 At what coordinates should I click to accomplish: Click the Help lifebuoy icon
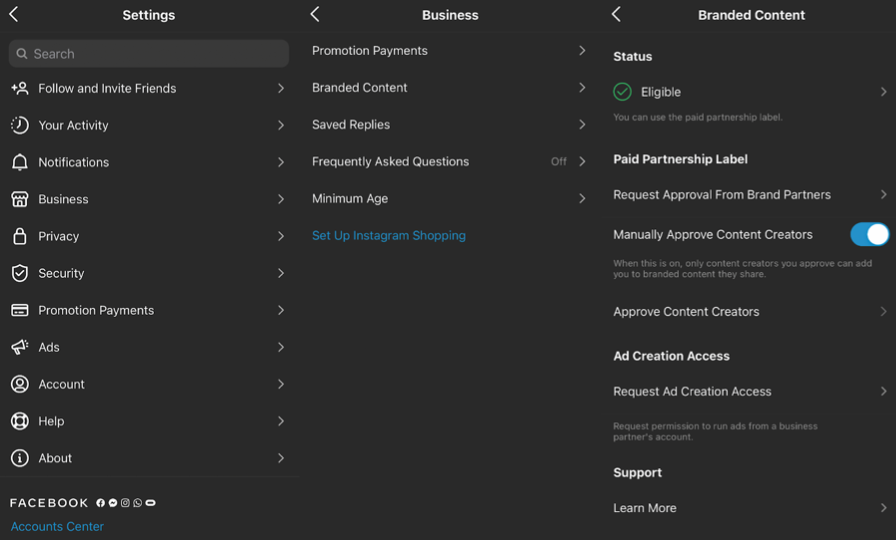(x=19, y=421)
